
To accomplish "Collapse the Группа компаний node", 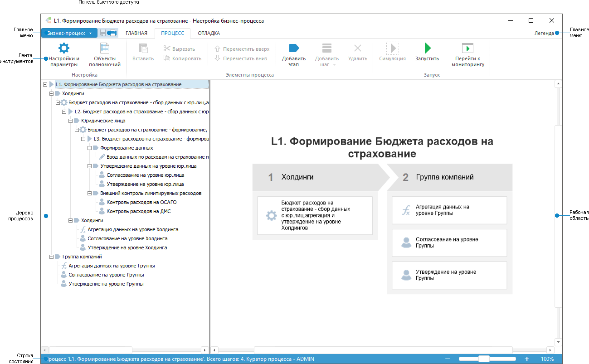I will click(x=51, y=256).
